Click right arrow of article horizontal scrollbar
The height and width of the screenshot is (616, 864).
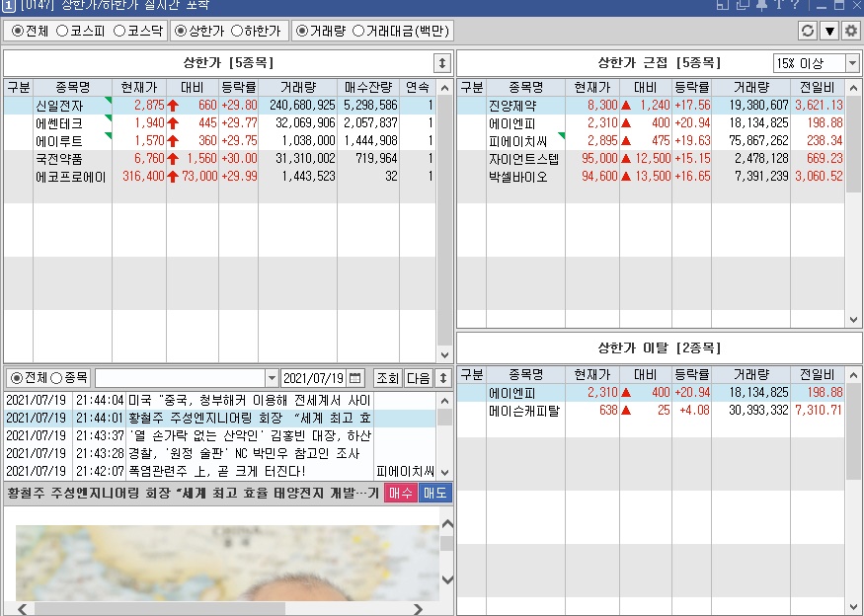[x=419, y=609]
